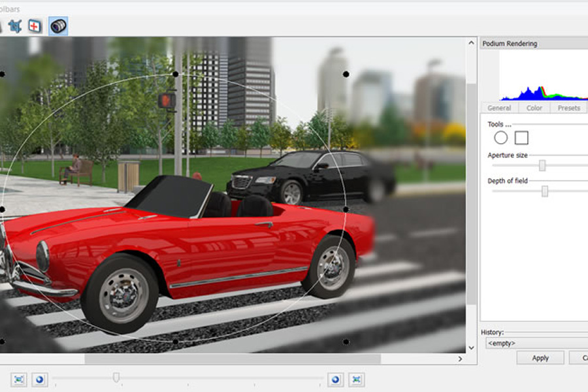Click the left blue sphere zoom icon
This screenshot has width=588, height=392.
(40, 380)
